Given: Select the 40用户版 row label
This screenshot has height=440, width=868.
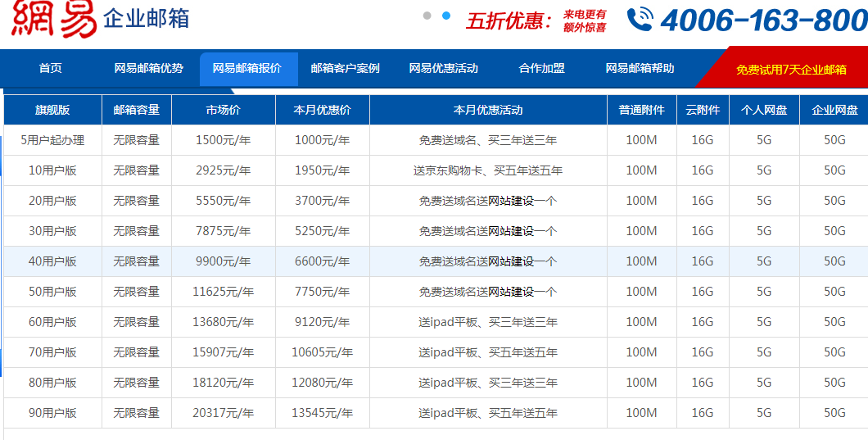Looking at the screenshot, I should pyautogui.click(x=52, y=261).
